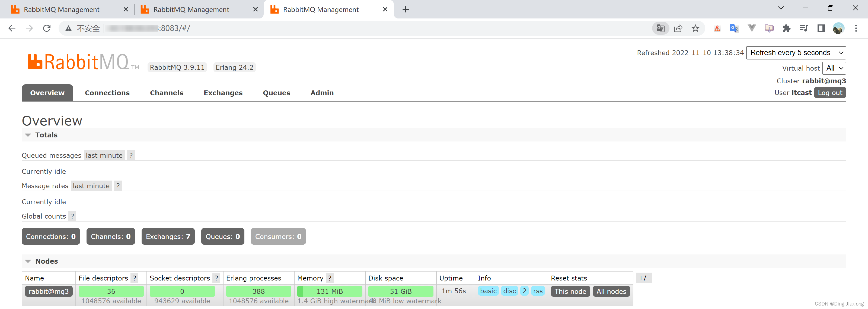
Task: Change Message rates last minute range
Action: click(x=91, y=185)
